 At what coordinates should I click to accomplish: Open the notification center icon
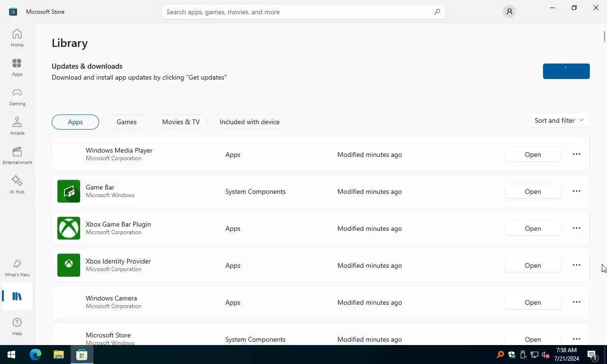tap(592, 355)
